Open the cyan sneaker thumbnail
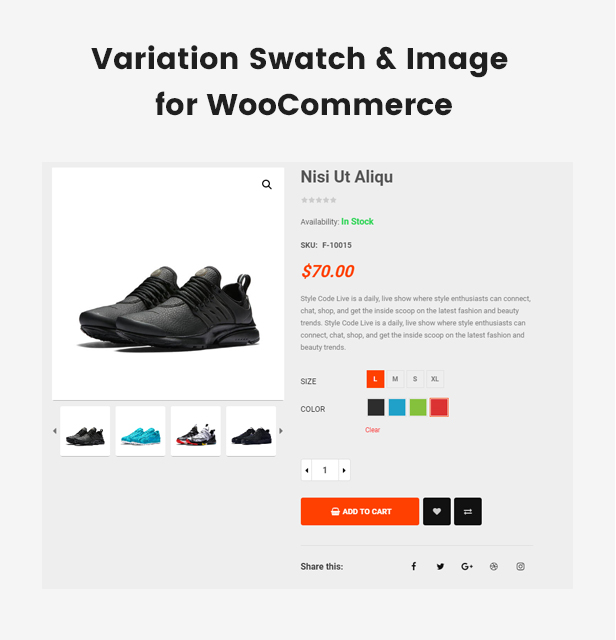The image size is (616, 640). [x=141, y=431]
